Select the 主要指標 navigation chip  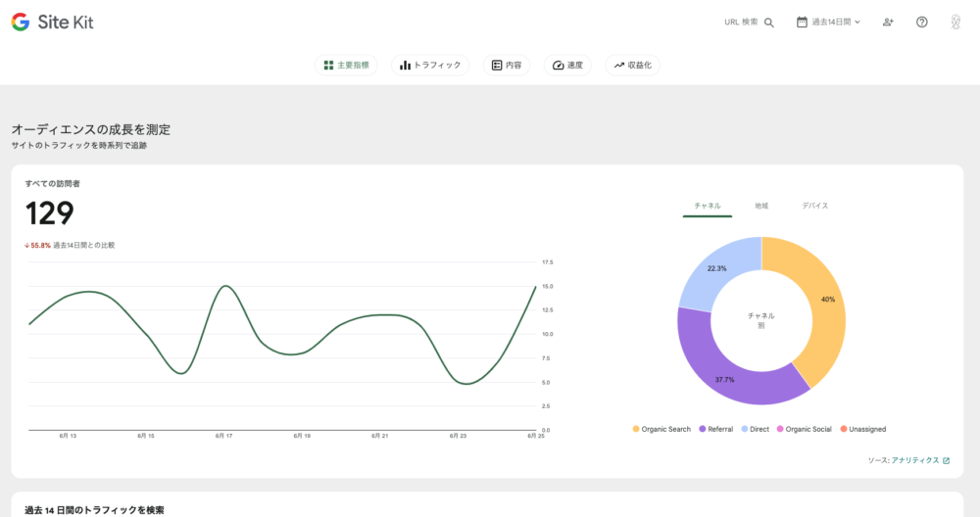347,66
